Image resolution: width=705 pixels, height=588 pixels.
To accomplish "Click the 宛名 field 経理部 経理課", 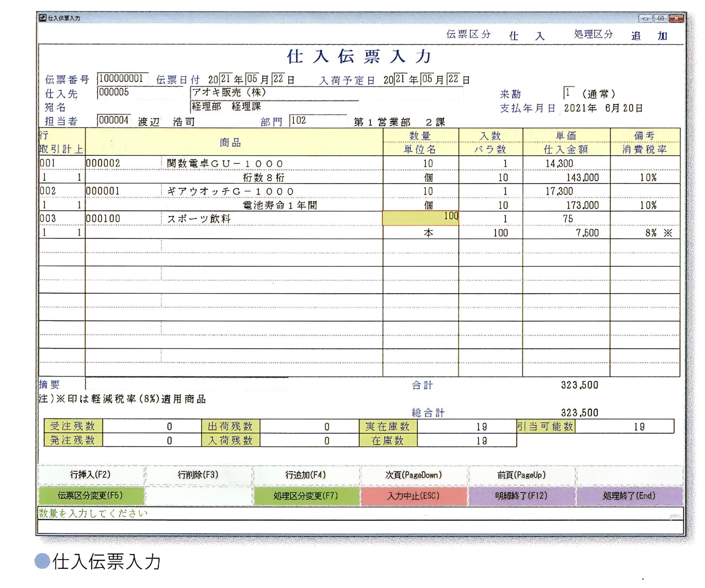I will click(274, 106).
